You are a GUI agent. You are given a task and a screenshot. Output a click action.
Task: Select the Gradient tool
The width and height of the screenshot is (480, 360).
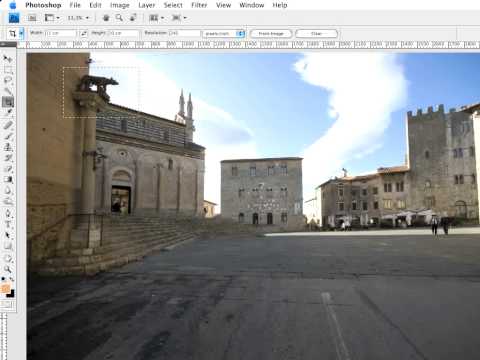point(8,180)
